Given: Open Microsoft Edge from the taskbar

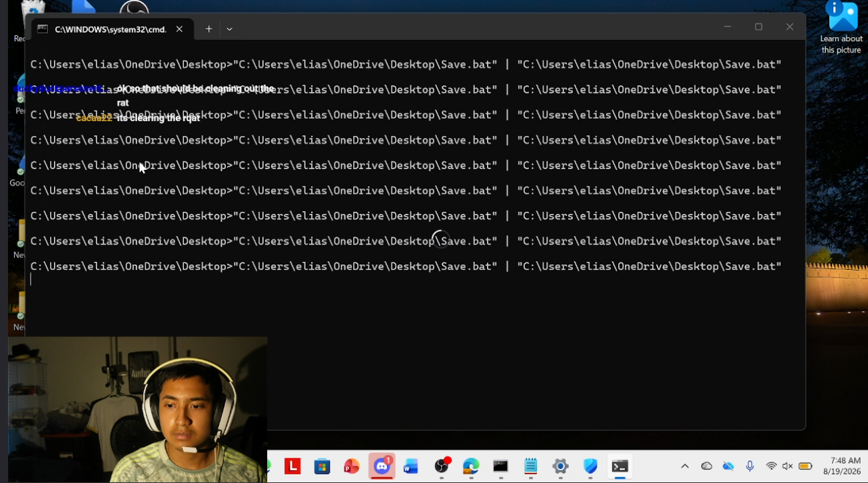Looking at the screenshot, I should click(x=471, y=466).
